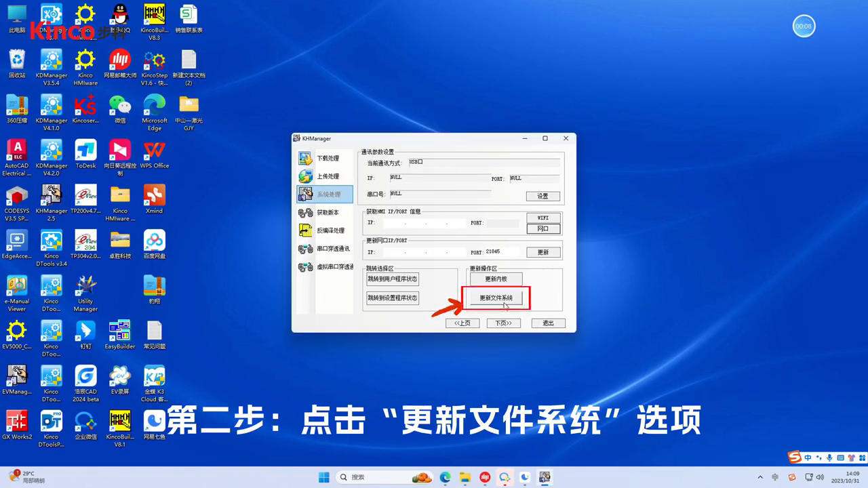868x488 pixels.
Task: Click the 跳转到用户程序状态 button
Action: tap(393, 279)
